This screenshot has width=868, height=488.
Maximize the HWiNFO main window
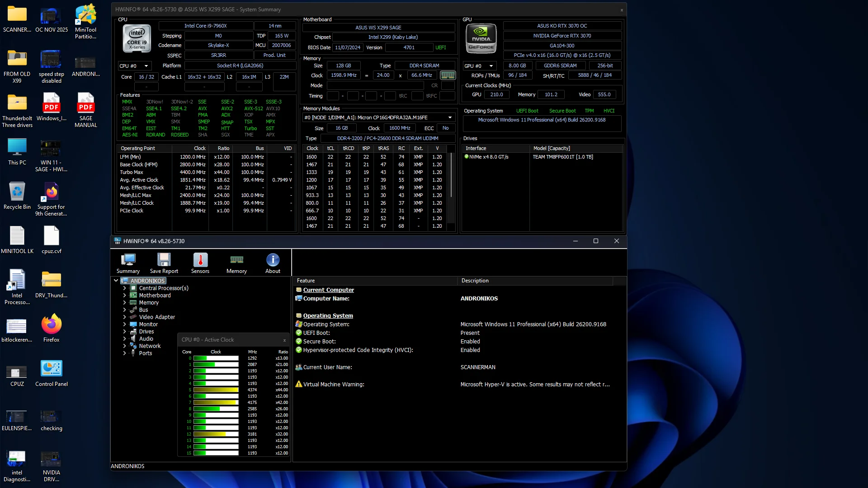click(x=596, y=241)
